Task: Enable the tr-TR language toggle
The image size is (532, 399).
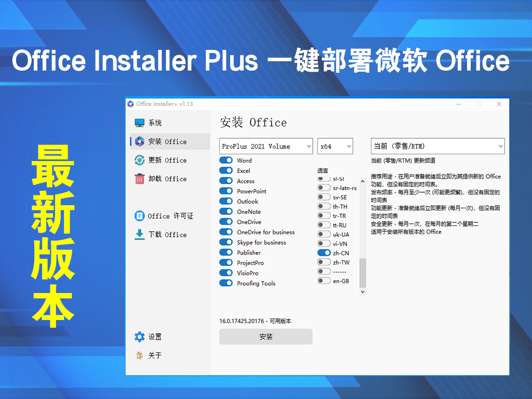Action: coord(324,216)
